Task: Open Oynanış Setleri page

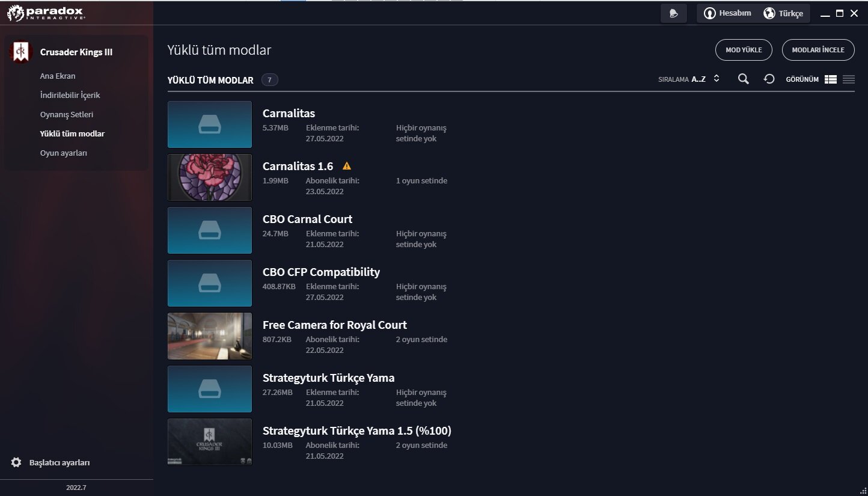Action: pyautogui.click(x=67, y=114)
